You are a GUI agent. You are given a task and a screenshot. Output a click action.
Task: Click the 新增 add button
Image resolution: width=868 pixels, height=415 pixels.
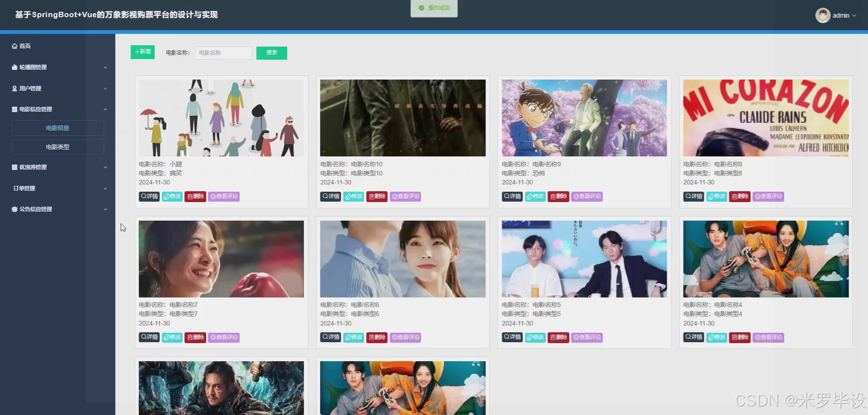click(142, 52)
